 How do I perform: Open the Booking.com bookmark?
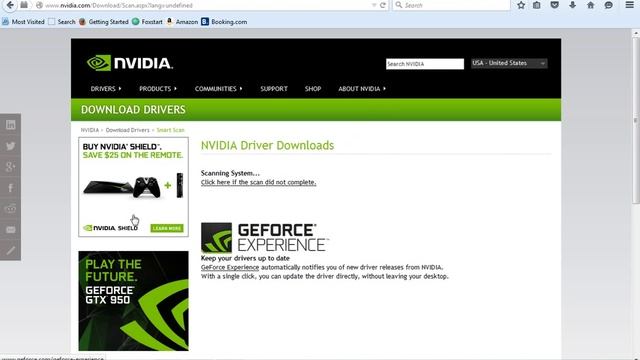click(224, 22)
